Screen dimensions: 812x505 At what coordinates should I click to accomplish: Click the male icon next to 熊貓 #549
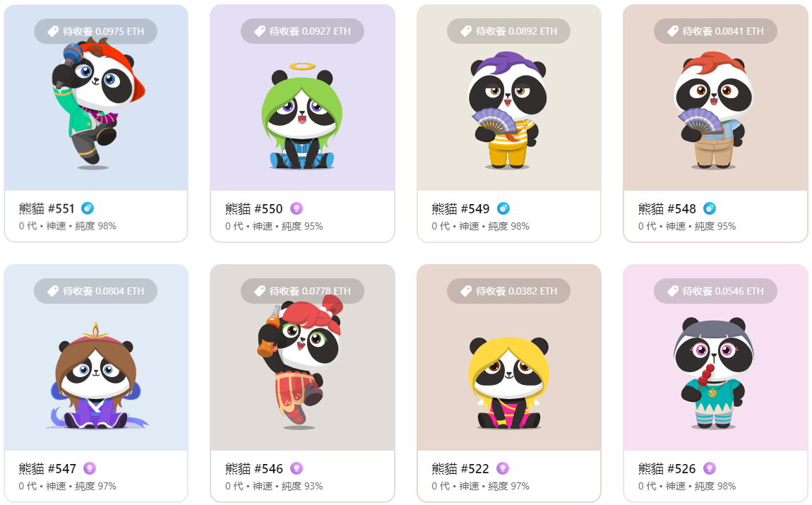click(x=503, y=208)
